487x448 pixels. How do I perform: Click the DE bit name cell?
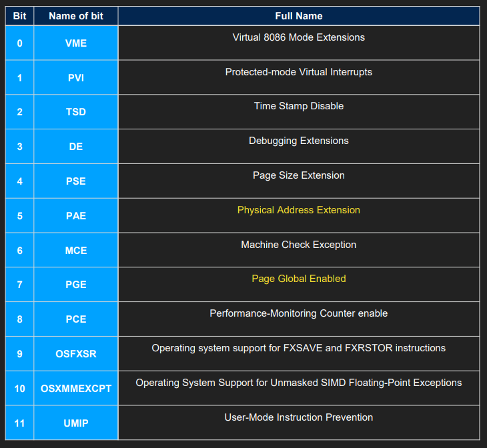76,147
